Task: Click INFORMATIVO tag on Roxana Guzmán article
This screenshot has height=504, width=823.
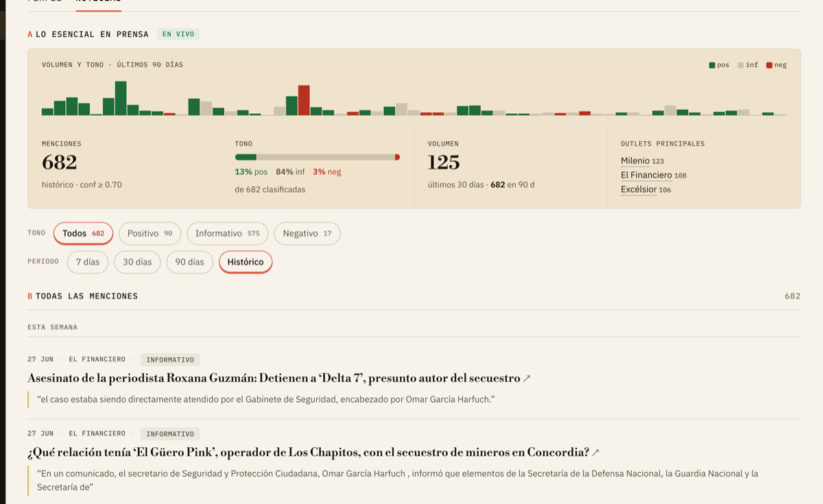Action: point(170,359)
